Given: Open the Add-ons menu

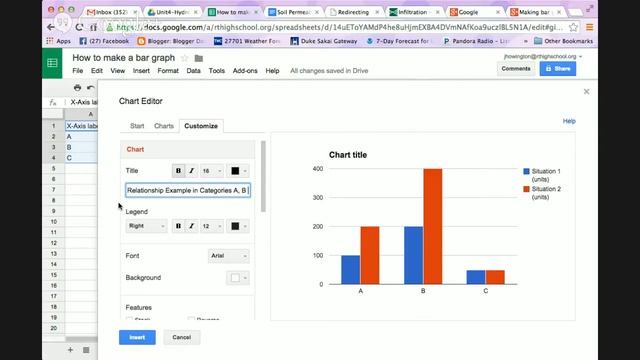Looking at the screenshot, I should pos(245,71).
